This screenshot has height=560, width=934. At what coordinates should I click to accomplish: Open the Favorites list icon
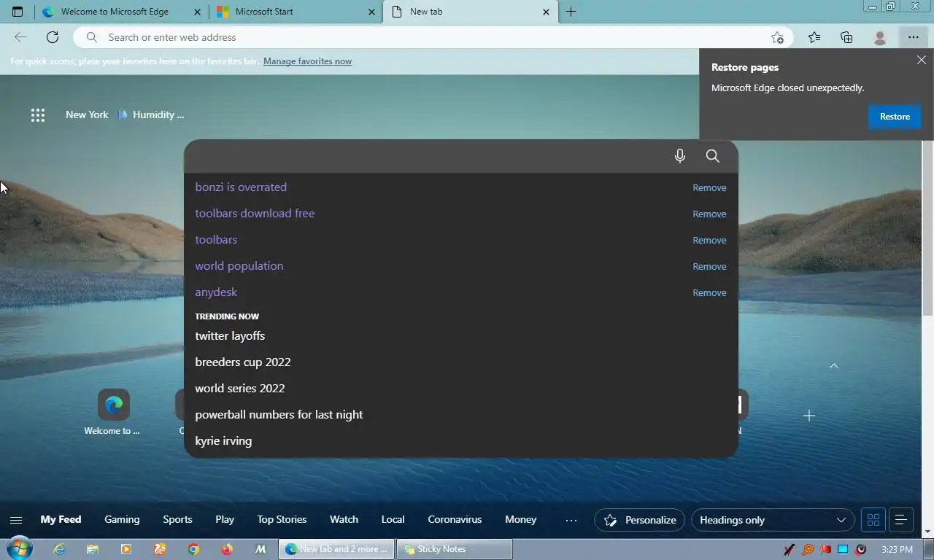[x=814, y=37]
